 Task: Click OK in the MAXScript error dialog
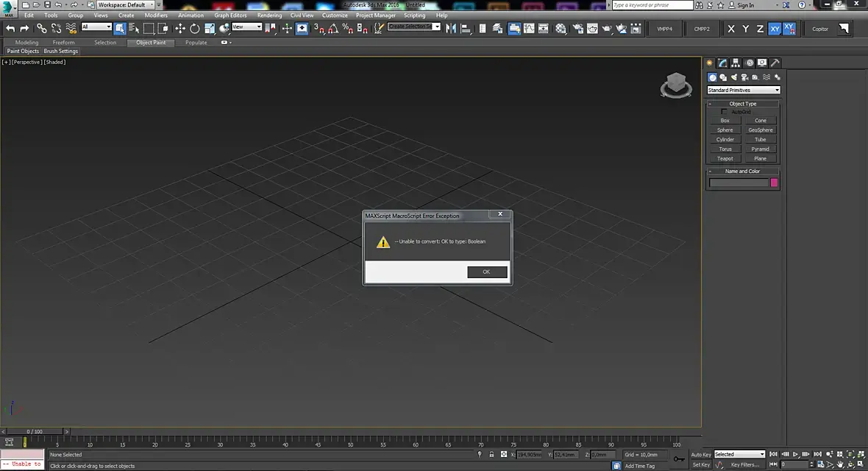(486, 272)
